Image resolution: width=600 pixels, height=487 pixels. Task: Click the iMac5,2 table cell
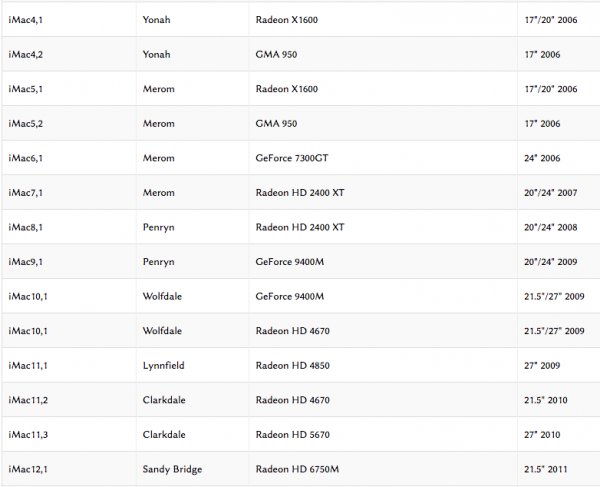25,123
